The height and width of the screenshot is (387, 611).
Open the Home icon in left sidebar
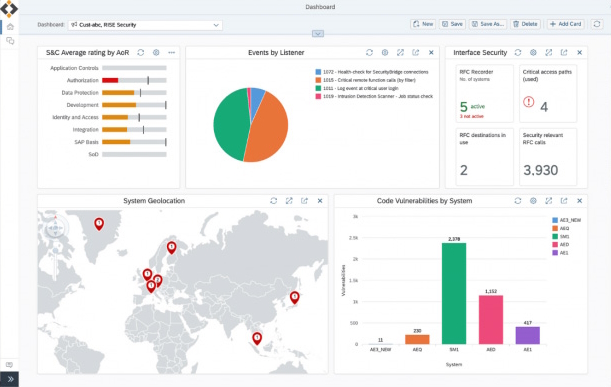tap(10, 27)
